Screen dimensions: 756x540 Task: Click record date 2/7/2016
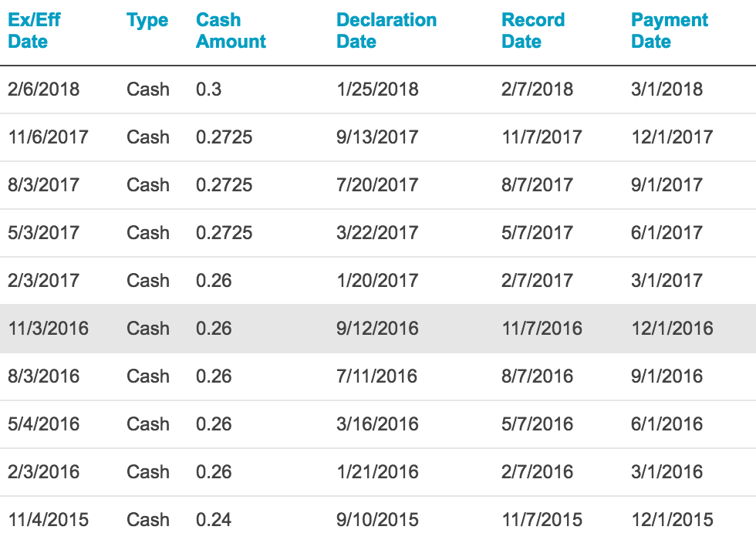[x=538, y=472]
